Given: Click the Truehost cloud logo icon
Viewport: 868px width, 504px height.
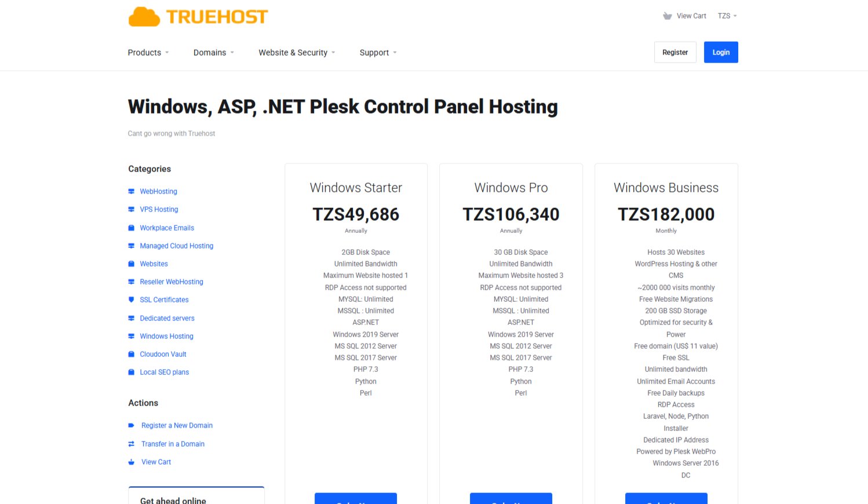Looking at the screenshot, I should [x=143, y=16].
